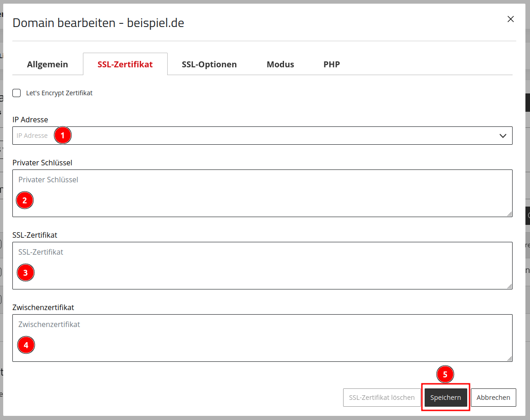This screenshot has height=420, width=530.
Task: Click the Zwischenzertifikat field label
Action: [x=43, y=307]
